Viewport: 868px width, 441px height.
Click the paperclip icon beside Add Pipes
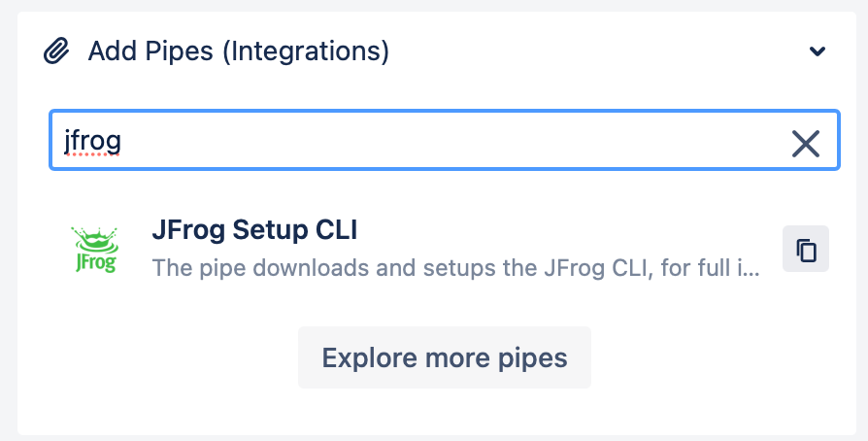pos(56,51)
